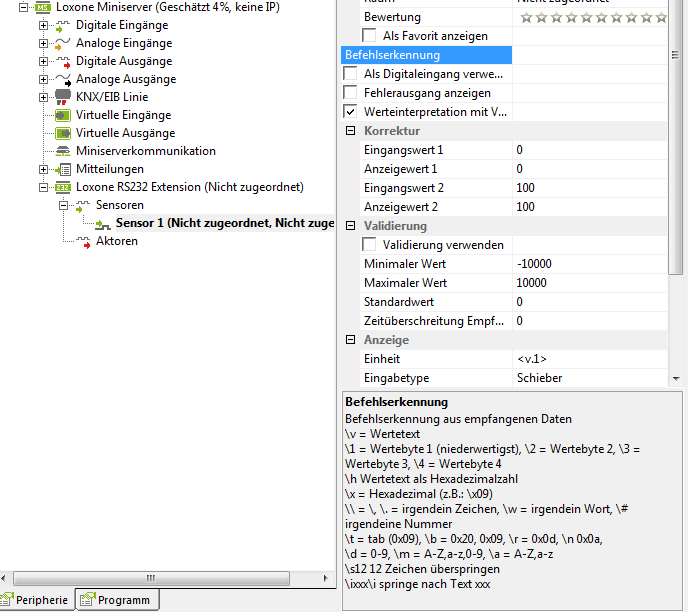Click the Virtuelle Eingänge green icon
This screenshot has width=688, height=612.
point(63,115)
